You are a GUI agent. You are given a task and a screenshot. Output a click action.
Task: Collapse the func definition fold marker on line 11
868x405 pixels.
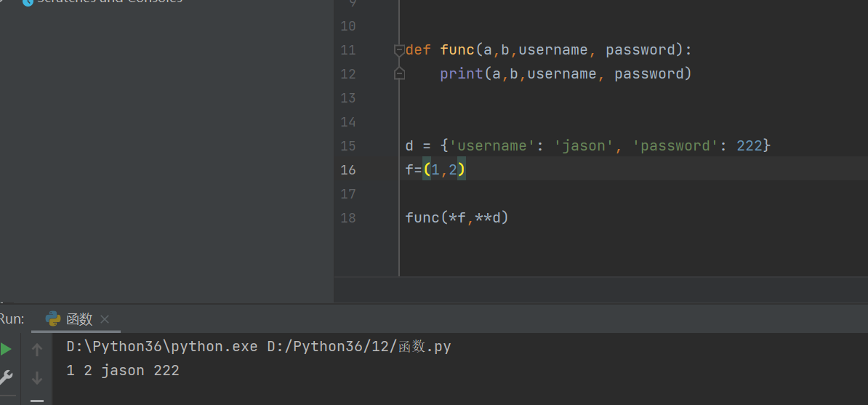click(x=399, y=50)
